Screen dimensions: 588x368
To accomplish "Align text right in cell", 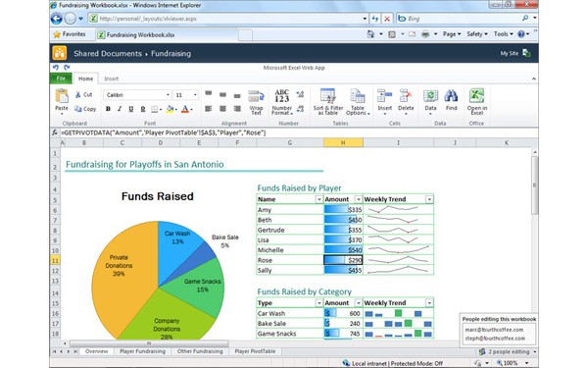I will click(x=237, y=109).
